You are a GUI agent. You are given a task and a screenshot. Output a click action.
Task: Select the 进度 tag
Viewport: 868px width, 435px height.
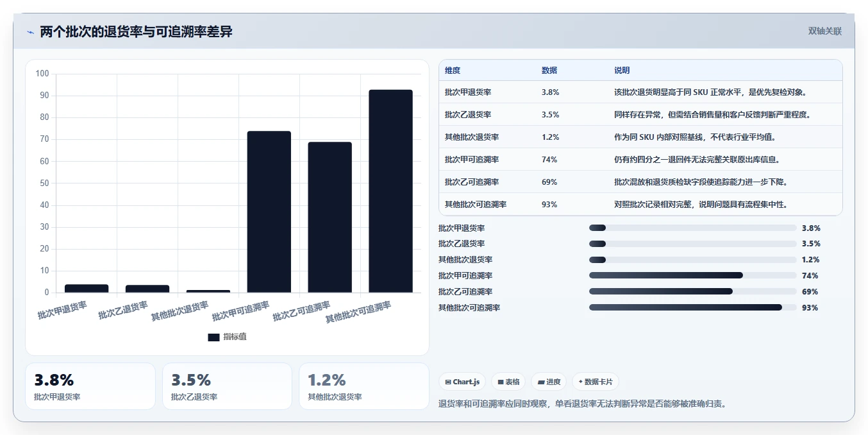click(x=549, y=382)
